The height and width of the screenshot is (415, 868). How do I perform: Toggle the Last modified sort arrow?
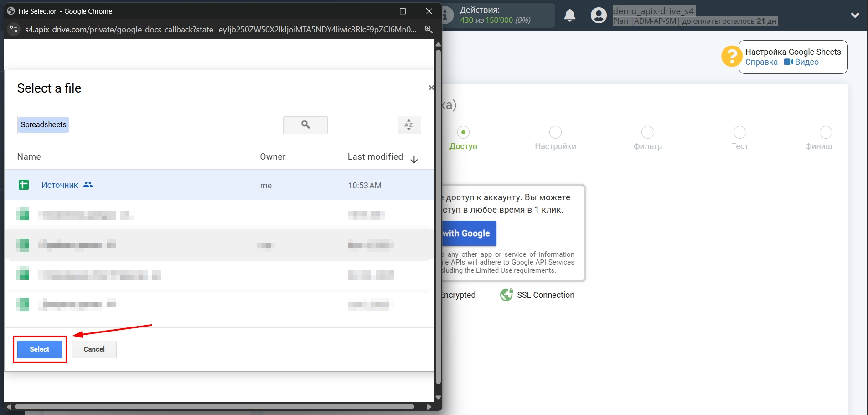click(413, 159)
